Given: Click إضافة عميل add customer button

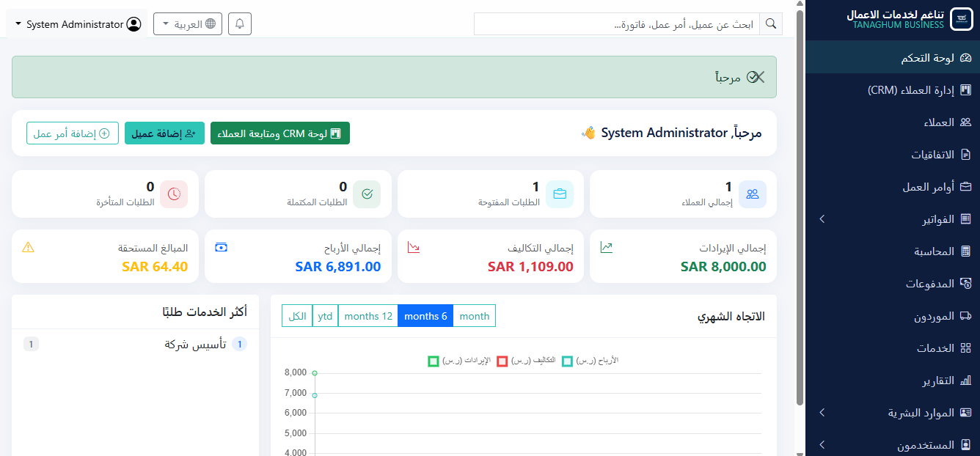Looking at the screenshot, I should pyautogui.click(x=164, y=133).
